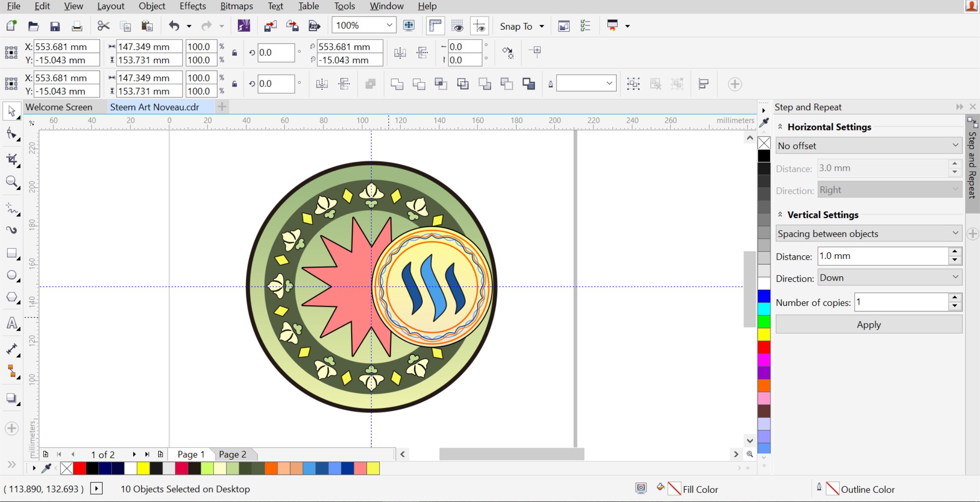
Task: Click the horizontal scrollbar thumb
Action: (x=512, y=454)
